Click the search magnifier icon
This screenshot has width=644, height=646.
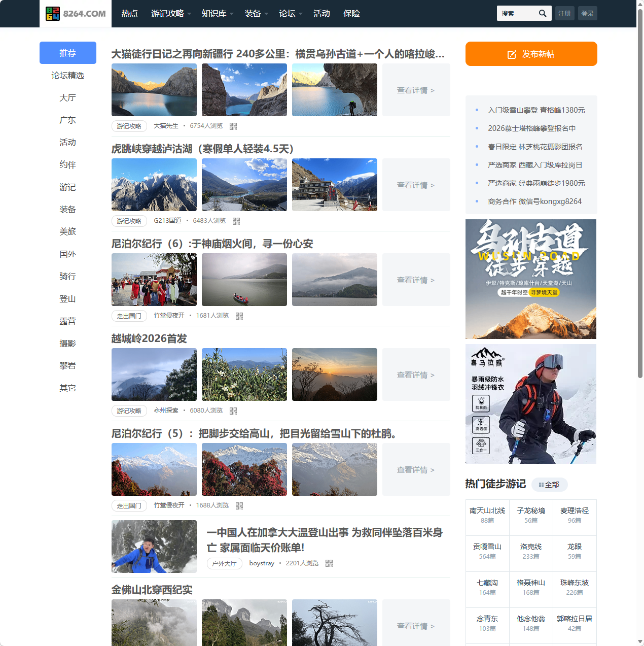pos(542,13)
